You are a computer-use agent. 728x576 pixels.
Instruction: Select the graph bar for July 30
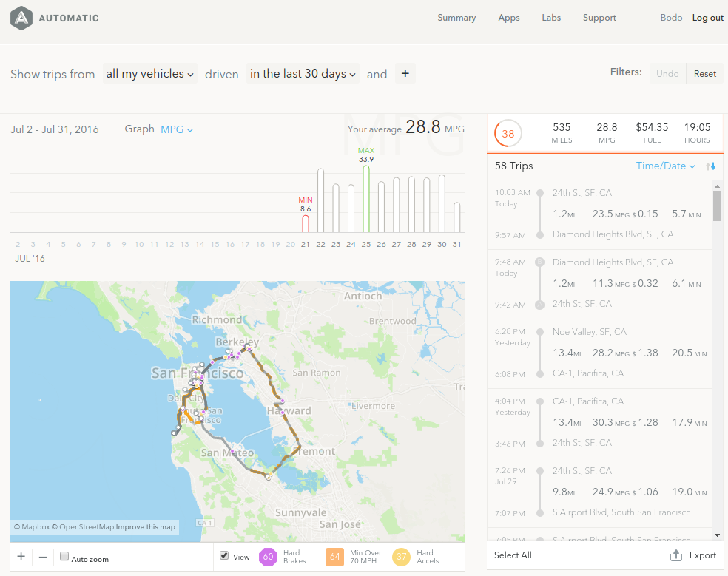[442, 203]
